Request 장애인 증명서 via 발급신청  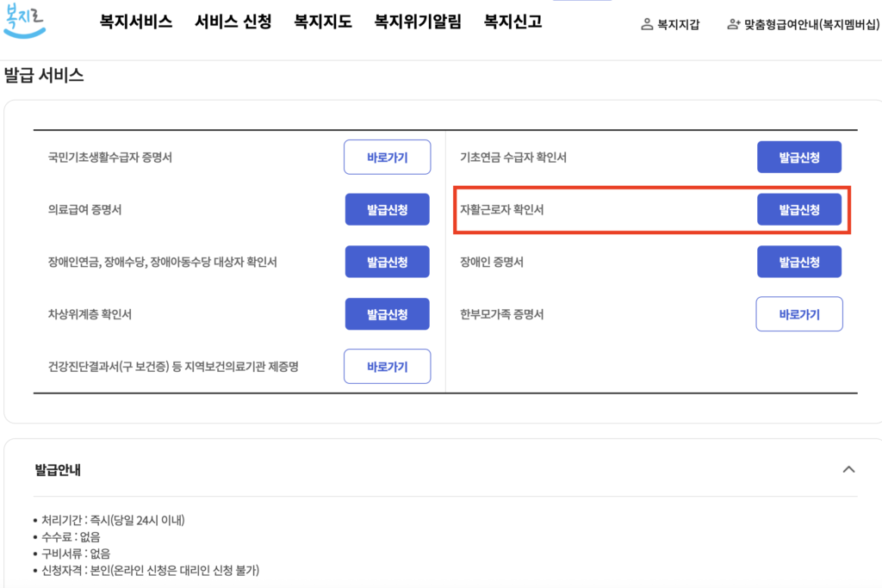tap(798, 262)
